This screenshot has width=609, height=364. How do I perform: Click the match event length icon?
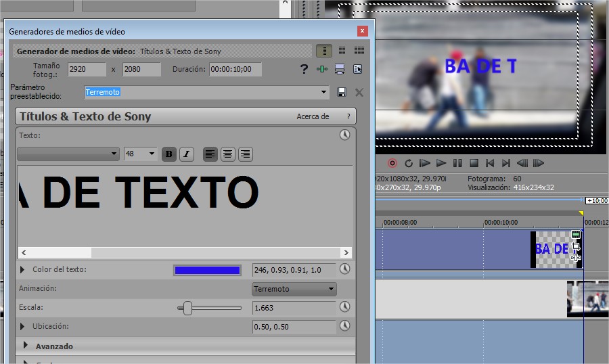(x=322, y=69)
